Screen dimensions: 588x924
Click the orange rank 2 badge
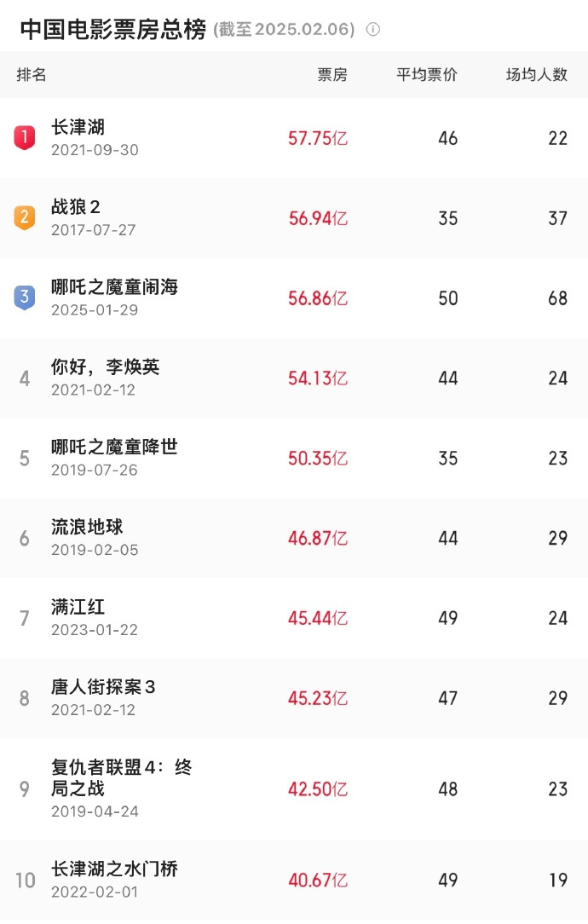click(x=24, y=217)
